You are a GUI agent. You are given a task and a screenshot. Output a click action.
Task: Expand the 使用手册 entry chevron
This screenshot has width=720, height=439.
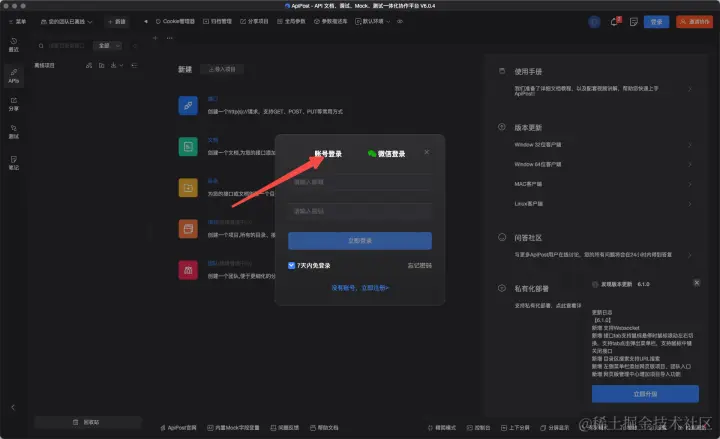pos(690,89)
